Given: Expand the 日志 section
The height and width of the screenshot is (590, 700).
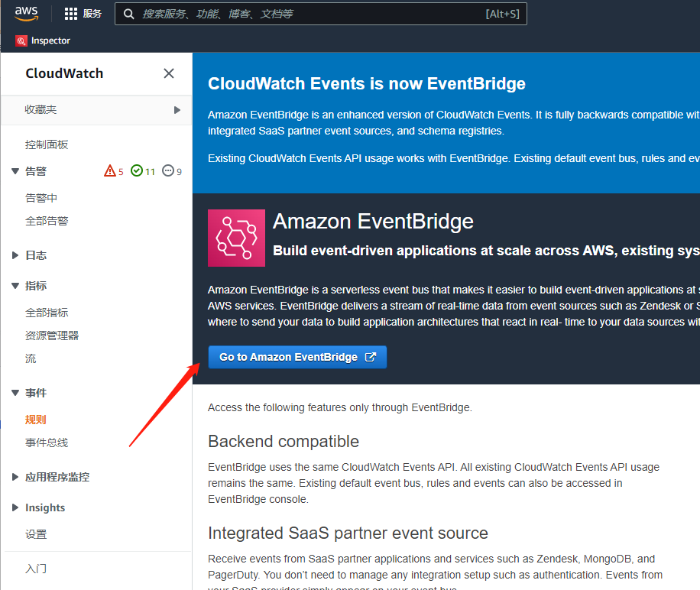Looking at the screenshot, I should (x=15, y=255).
